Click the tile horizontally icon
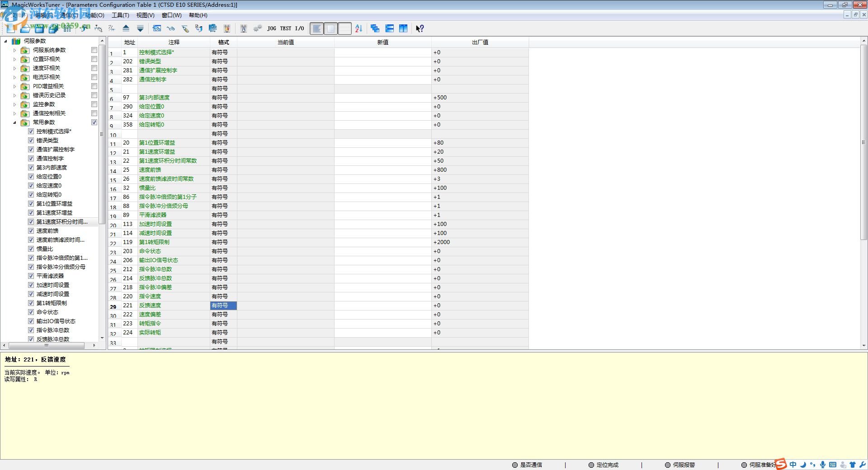 point(389,28)
